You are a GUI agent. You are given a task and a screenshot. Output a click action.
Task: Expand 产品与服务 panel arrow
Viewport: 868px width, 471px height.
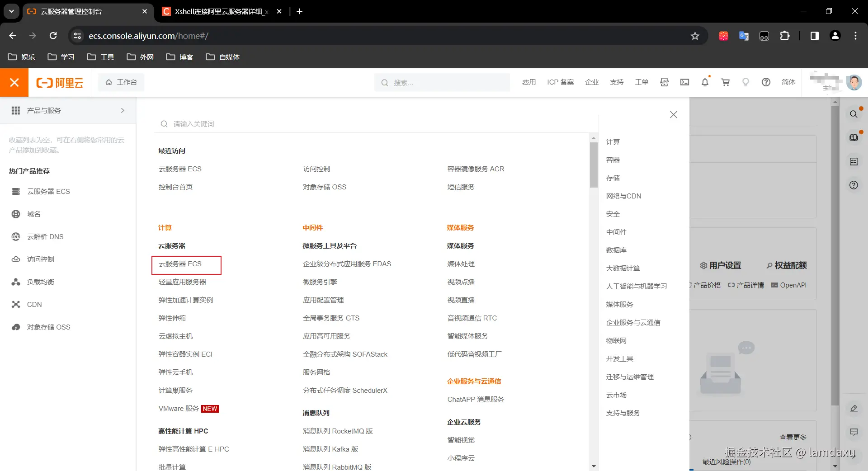tap(123, 110)
